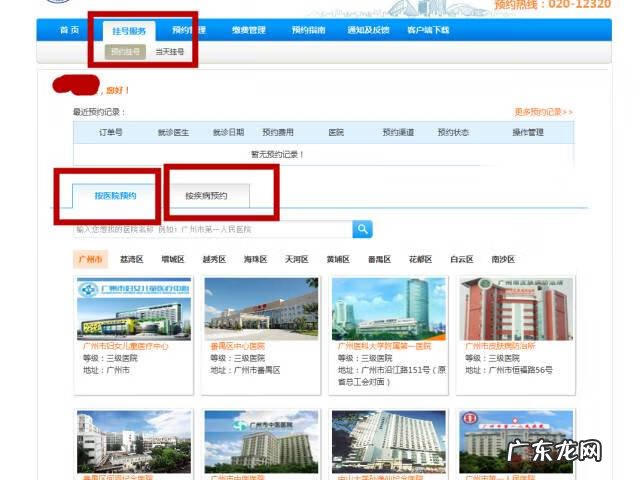Open the 挂号服务 menu tab
Screen dimensions: 640x480
(x=129, y=31)
